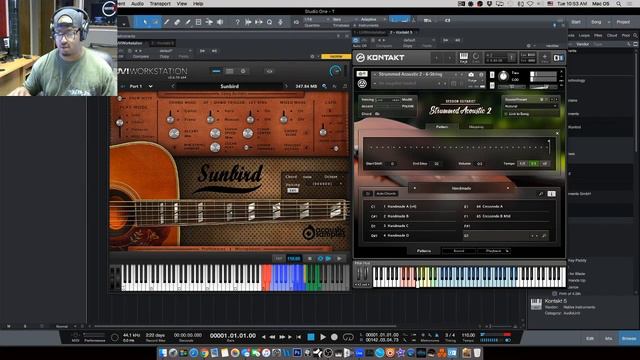Screen dimensions: 640x360
Task: Switch to the Patterns bottom tab in Kontakt
Action: [424, 251]
